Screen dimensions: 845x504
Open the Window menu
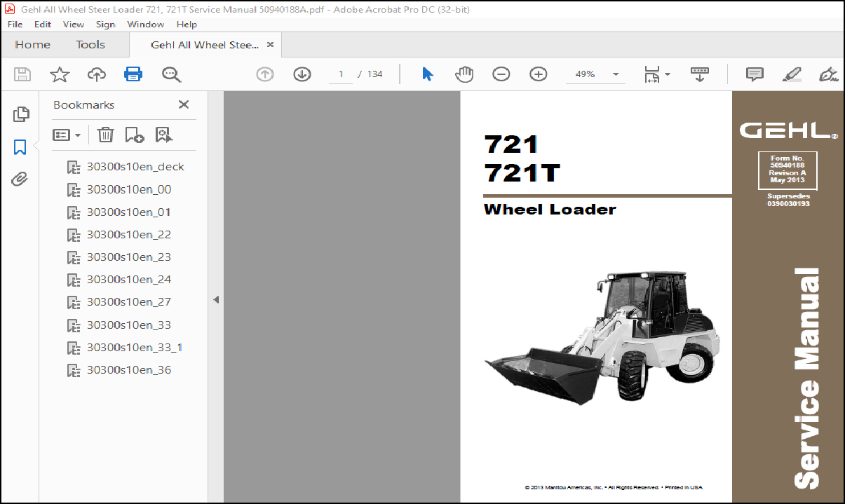146,24
